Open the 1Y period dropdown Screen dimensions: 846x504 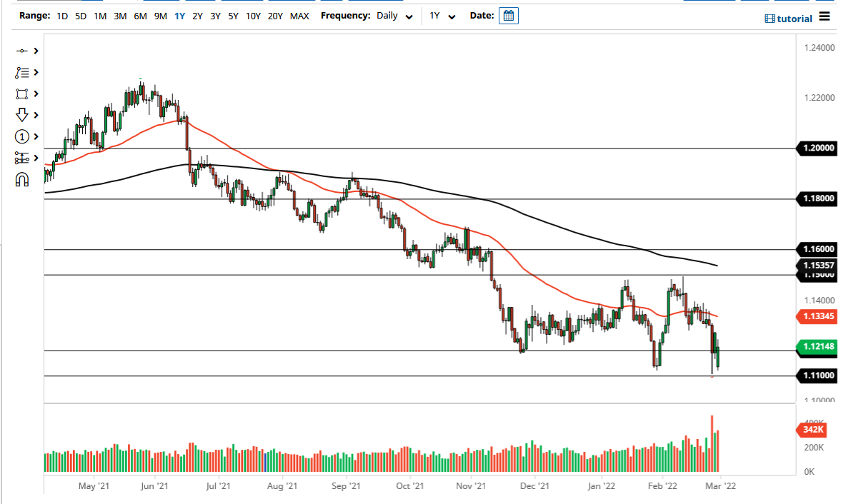click(441, 15)
